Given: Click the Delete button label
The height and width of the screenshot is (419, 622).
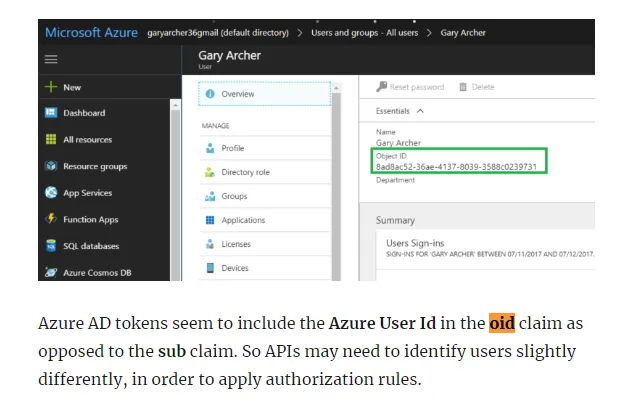Looking at the screenshot, I should tap(483, 87).
